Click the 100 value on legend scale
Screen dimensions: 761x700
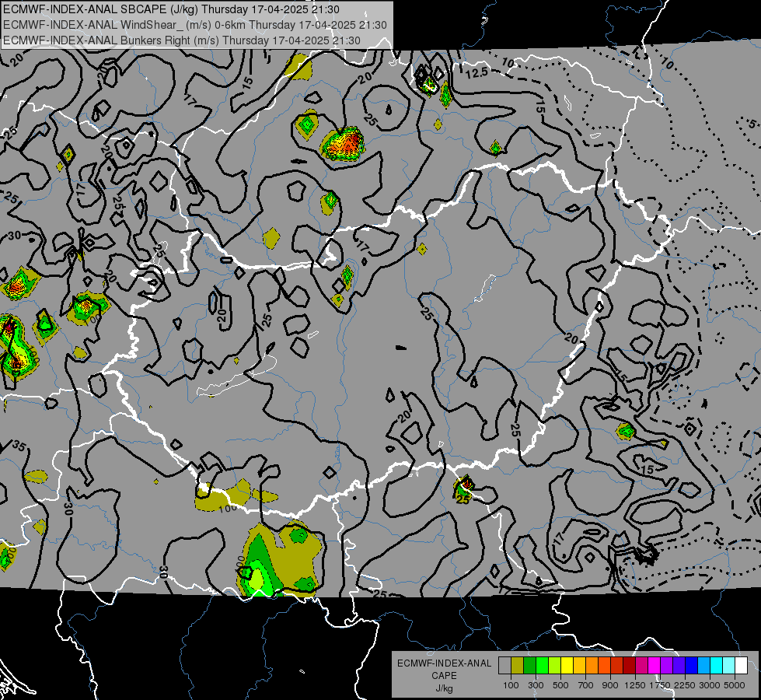(511, 685)
